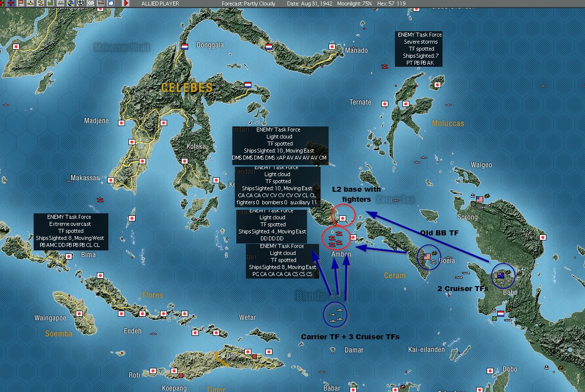Select the enemy task force cluster at Ambon
The width and height of the screenshot is (585, 392).
click(336, 238)
